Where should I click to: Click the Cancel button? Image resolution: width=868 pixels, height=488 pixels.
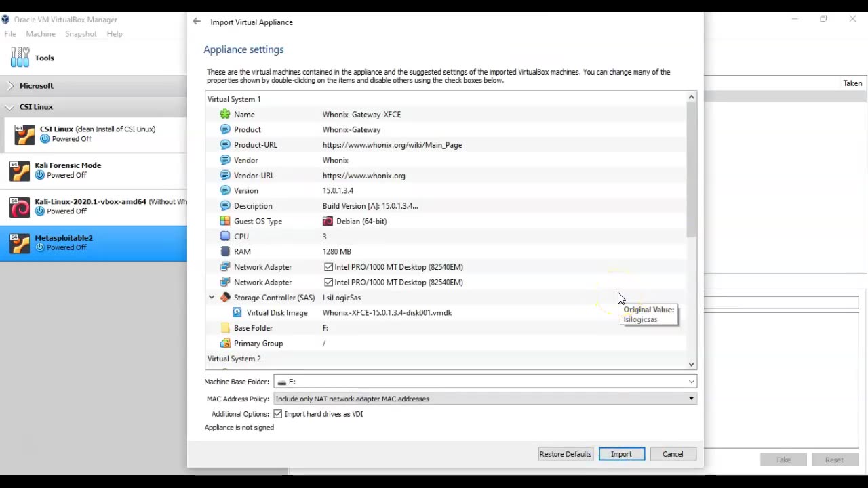click(x=673, y=454)
